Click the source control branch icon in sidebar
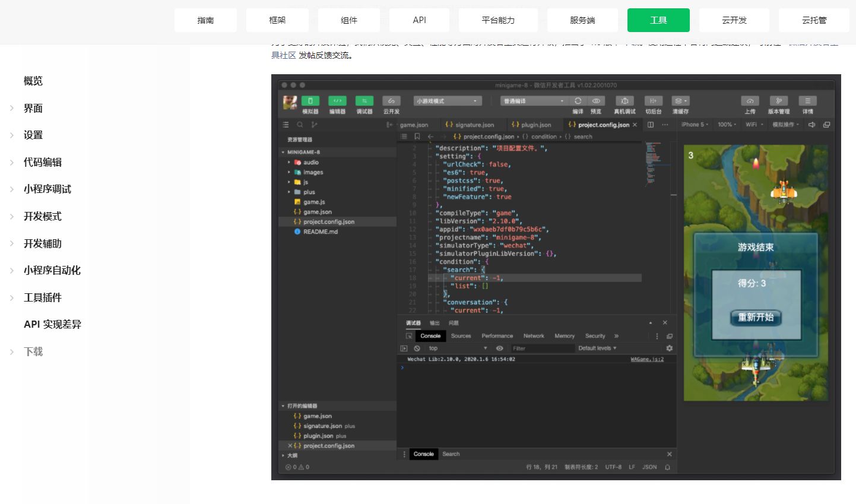This screenshot has width=856, height=504. pos(315,125)
